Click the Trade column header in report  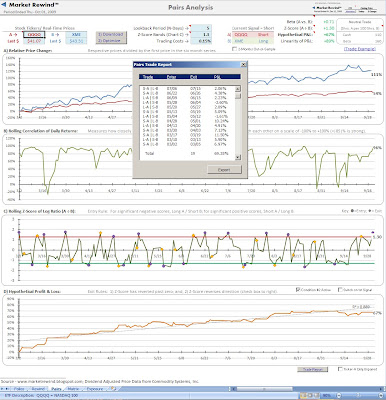148,77
